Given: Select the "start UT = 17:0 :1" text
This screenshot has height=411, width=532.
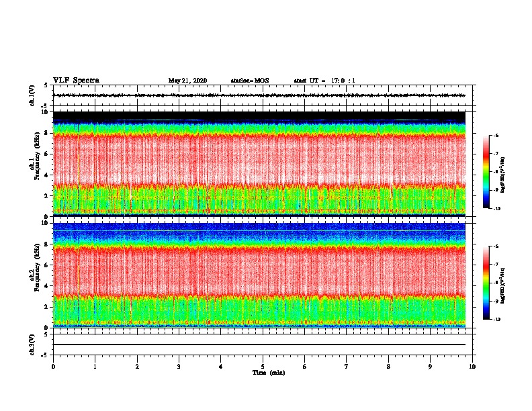Looking at the screenshot, I should point(324,81).
